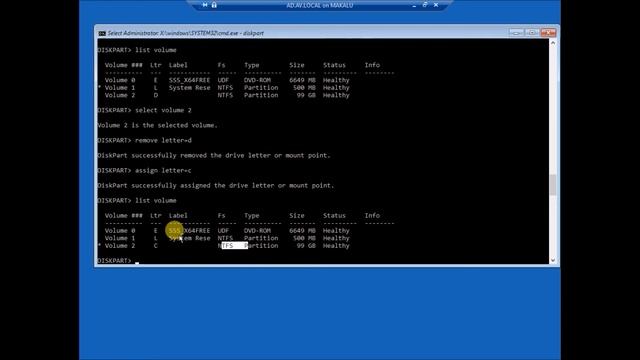Click the "select volume 2" command line
The width and height of the screenshot is (640, 360).
pyautogui.click(x=144, y=110)
